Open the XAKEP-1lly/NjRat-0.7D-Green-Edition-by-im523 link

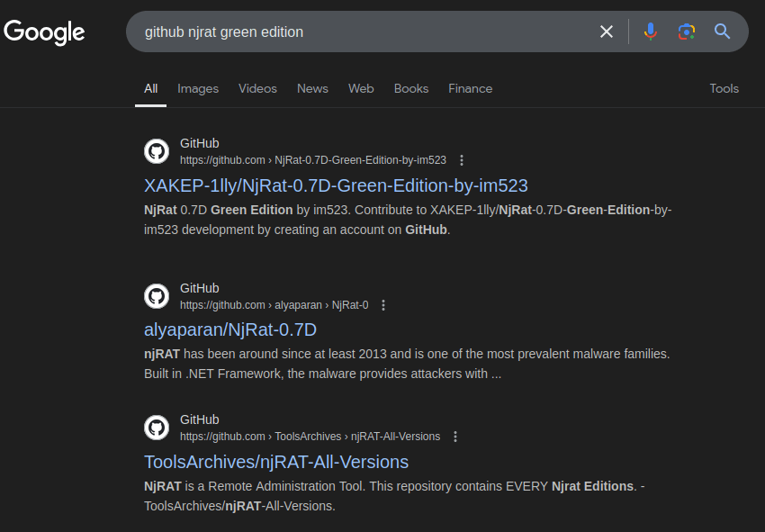[x=336, y=186]
